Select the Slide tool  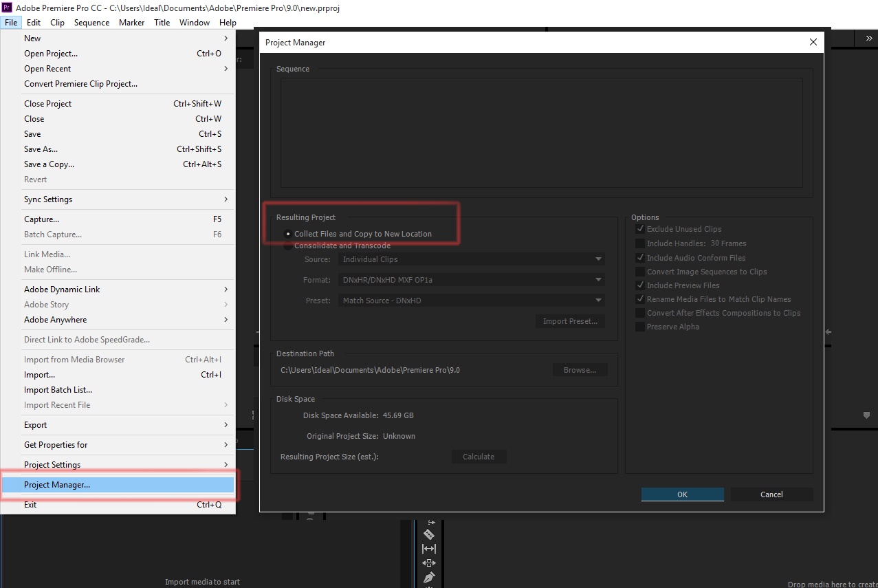(x=429, y=563)
